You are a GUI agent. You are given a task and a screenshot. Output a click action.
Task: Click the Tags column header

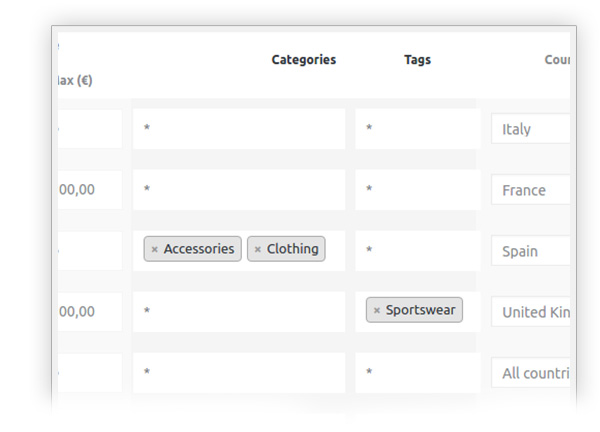[x=417, y=60]
